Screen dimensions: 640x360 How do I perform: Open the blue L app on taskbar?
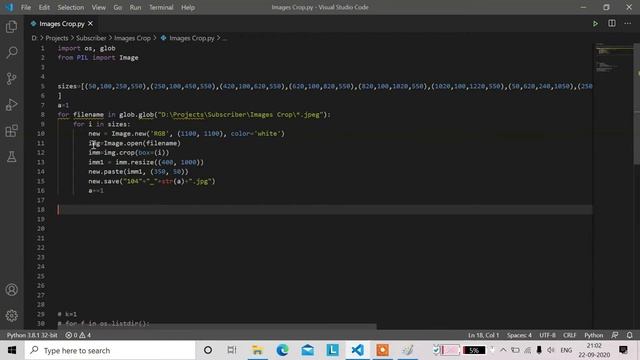[332, 350]
